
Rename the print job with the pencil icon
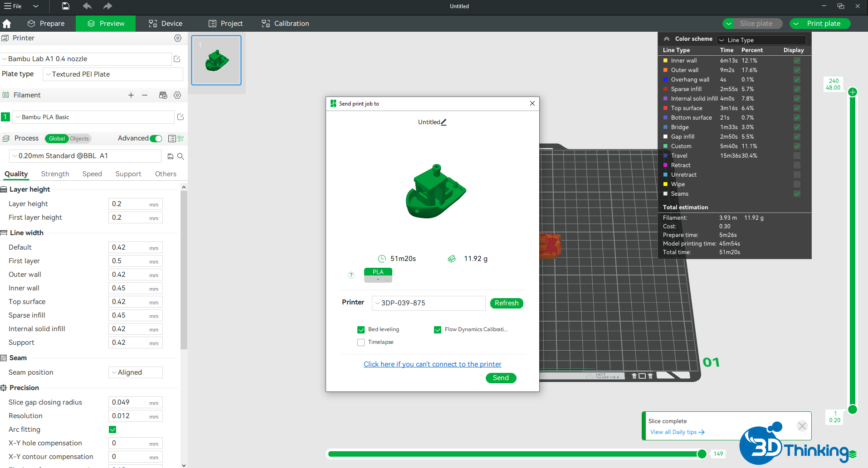(444, 122)
